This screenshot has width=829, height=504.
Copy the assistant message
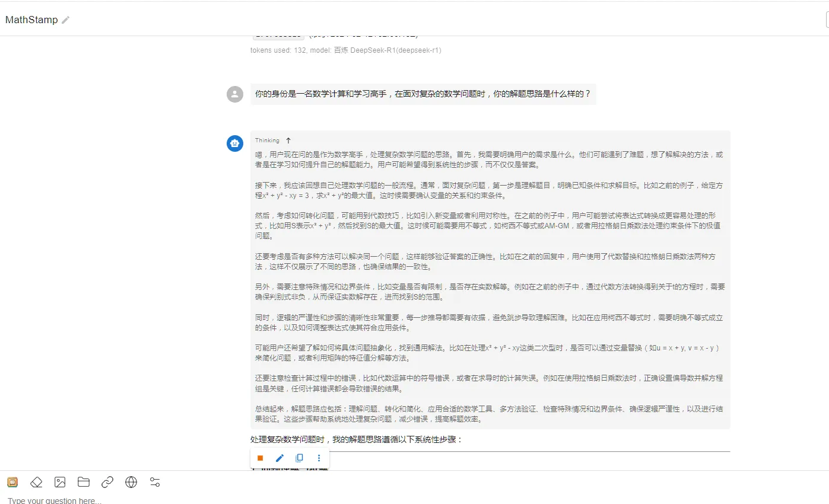pos(299,458)
